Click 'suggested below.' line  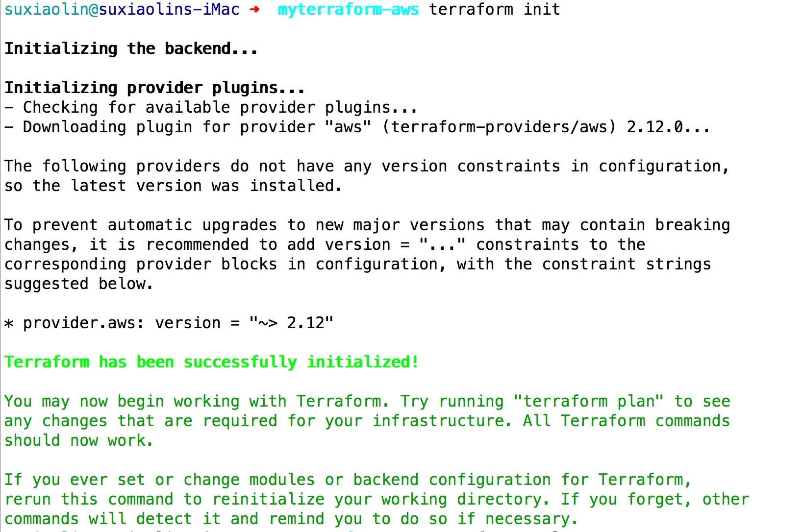coord(78,284)
